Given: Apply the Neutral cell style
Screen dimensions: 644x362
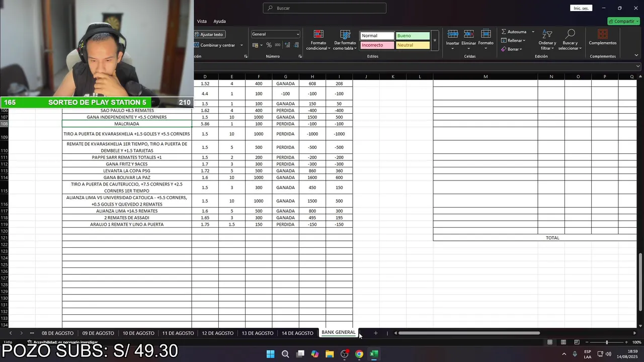Looking at the screenshot, I should (413, 45).
